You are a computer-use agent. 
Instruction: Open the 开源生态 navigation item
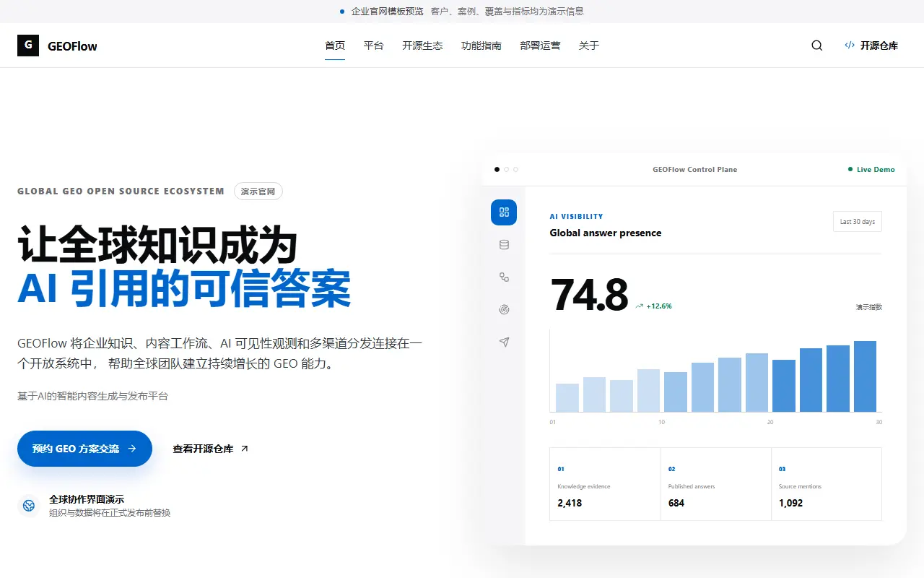(x=422, y=46)
